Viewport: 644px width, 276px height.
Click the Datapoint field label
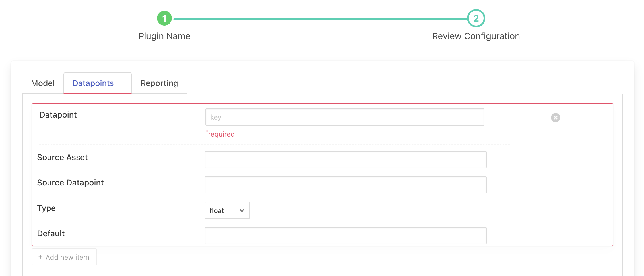tap(58, 115)
